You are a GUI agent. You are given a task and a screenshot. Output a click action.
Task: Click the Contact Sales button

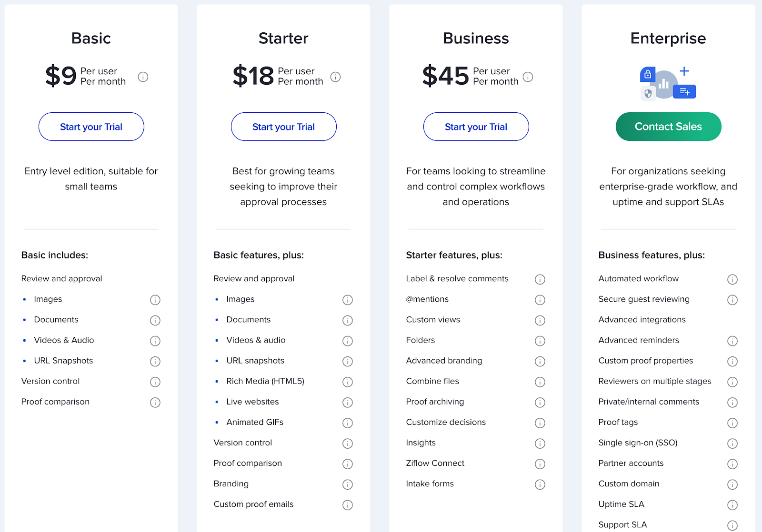[669, 127]
